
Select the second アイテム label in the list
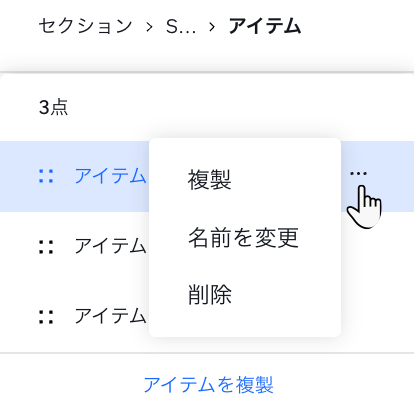pyautogui.click(x=110, y=246)
